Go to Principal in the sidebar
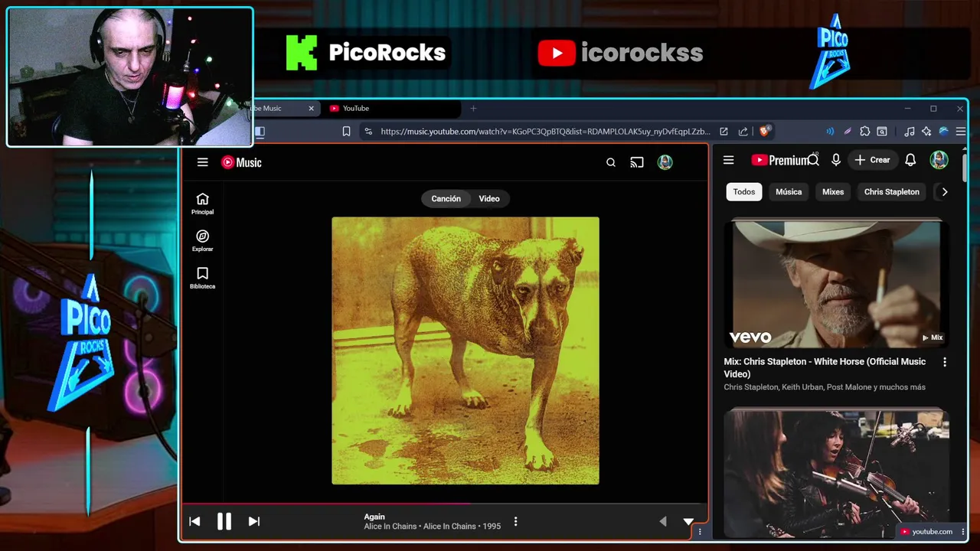The image size is (980, 551). (202, 204)
